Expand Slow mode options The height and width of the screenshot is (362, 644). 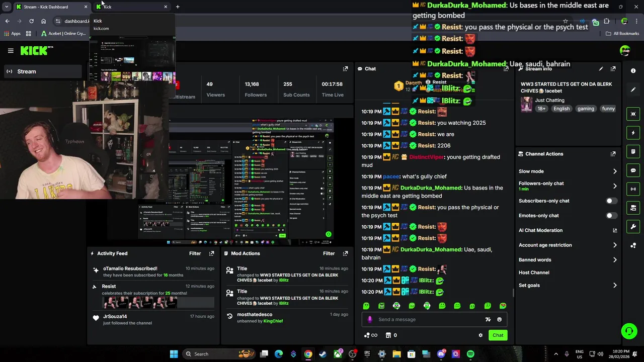point(615,171)
